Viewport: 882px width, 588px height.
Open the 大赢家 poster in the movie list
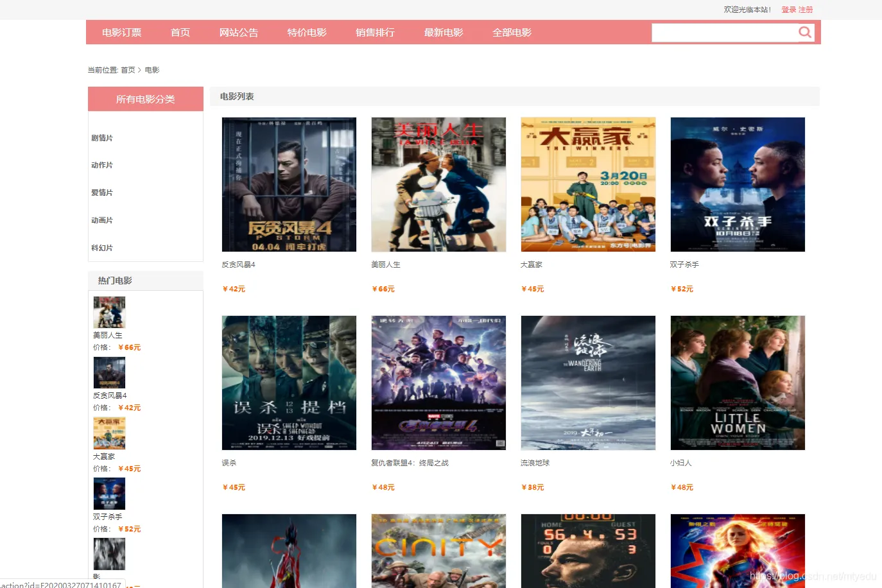(x=588, y=185)
